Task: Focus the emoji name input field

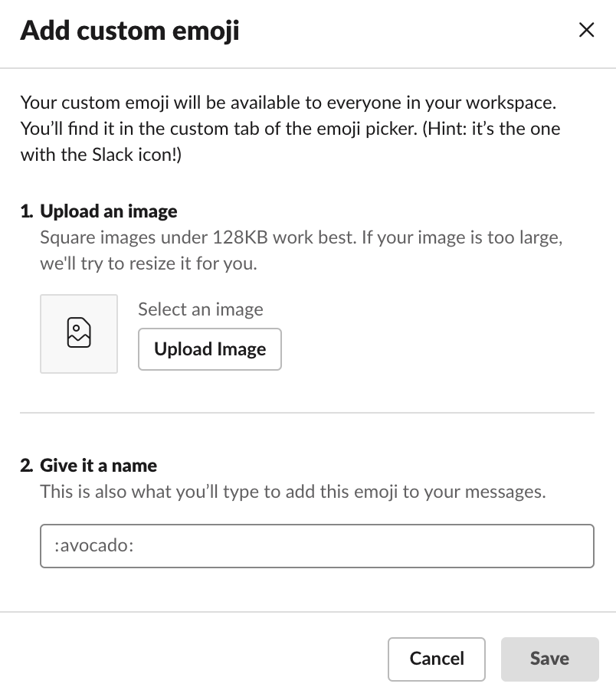Action: 316,545
